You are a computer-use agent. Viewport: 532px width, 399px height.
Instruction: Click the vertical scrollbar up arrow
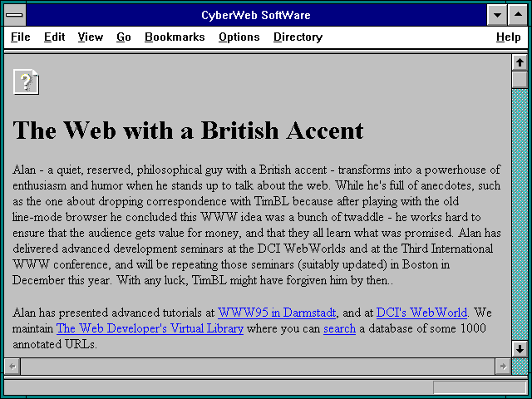520,63
